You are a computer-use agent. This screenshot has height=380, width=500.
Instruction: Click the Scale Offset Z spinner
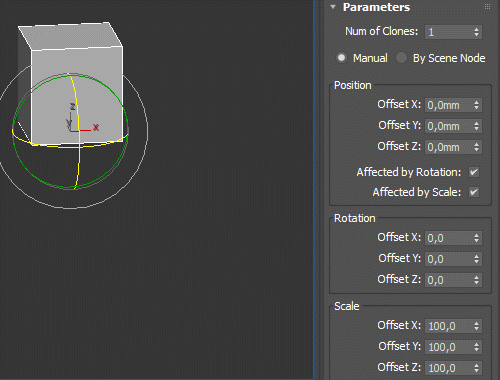477,368
